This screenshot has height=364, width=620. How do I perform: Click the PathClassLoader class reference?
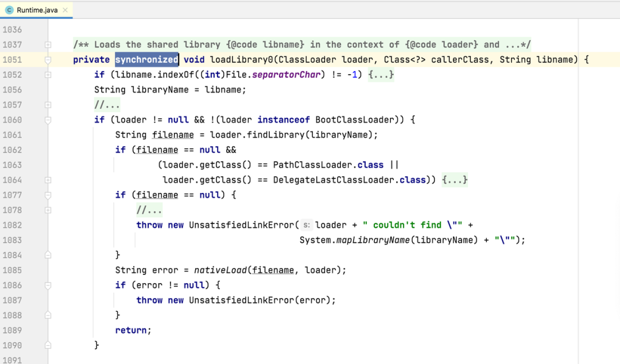click(312, 165)
